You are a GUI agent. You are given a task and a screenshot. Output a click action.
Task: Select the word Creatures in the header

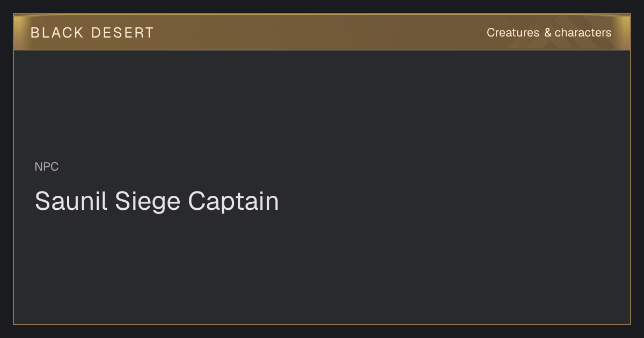click(513, 33)
